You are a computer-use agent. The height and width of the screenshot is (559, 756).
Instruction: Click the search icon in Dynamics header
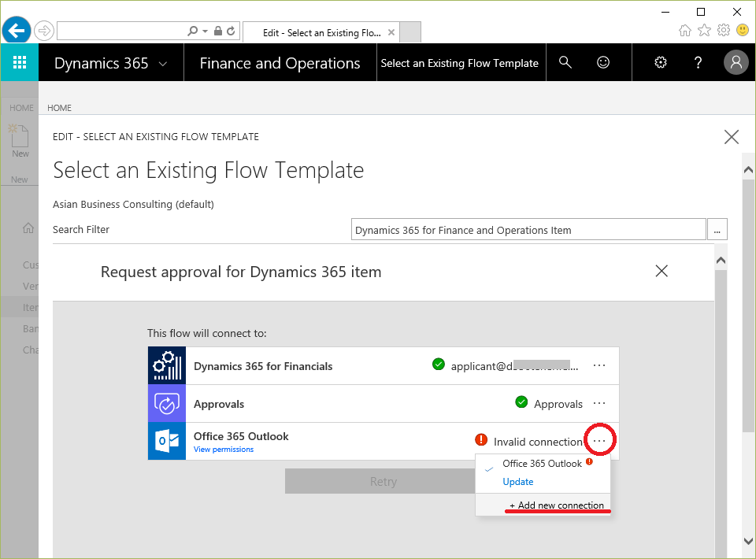(x=565, y=62)
